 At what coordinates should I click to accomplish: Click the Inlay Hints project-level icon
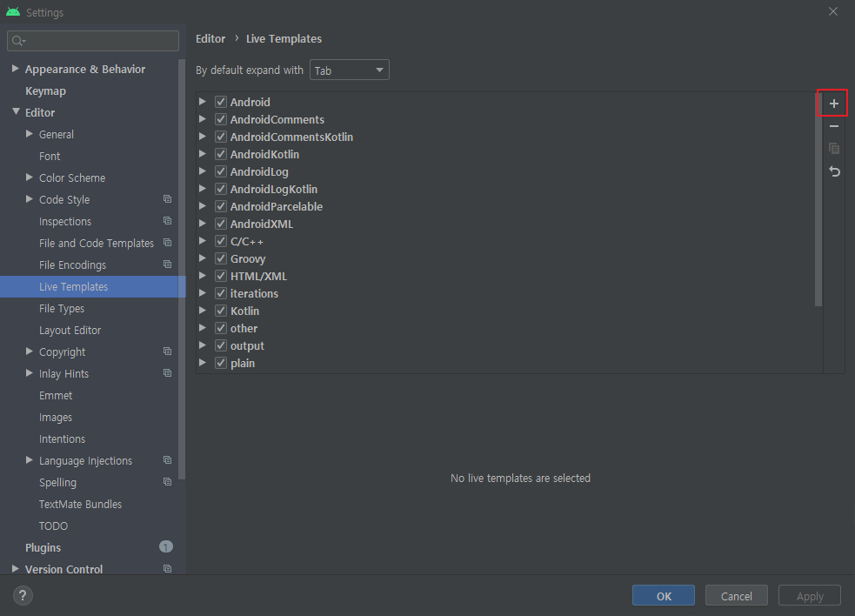coord(167,373)
